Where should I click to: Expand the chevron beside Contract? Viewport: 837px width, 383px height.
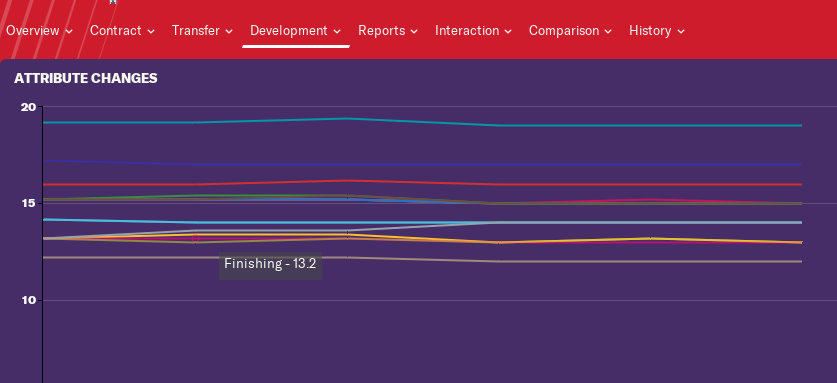151,32
